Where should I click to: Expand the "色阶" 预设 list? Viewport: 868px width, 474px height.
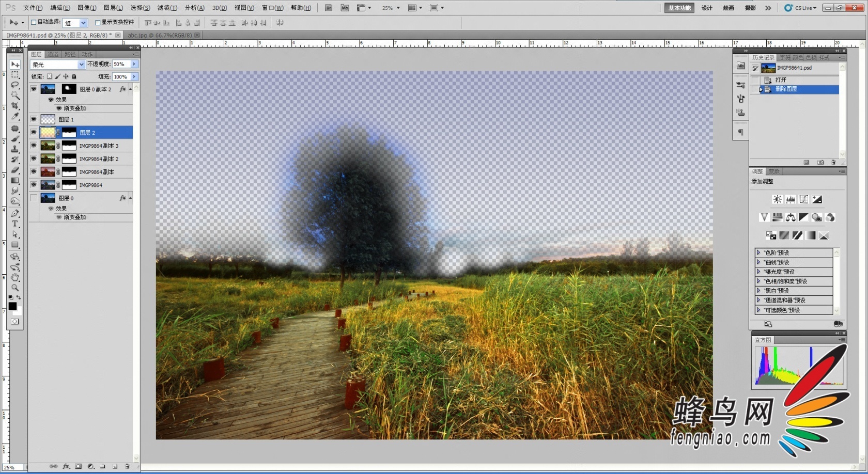(x=758, y=252)
